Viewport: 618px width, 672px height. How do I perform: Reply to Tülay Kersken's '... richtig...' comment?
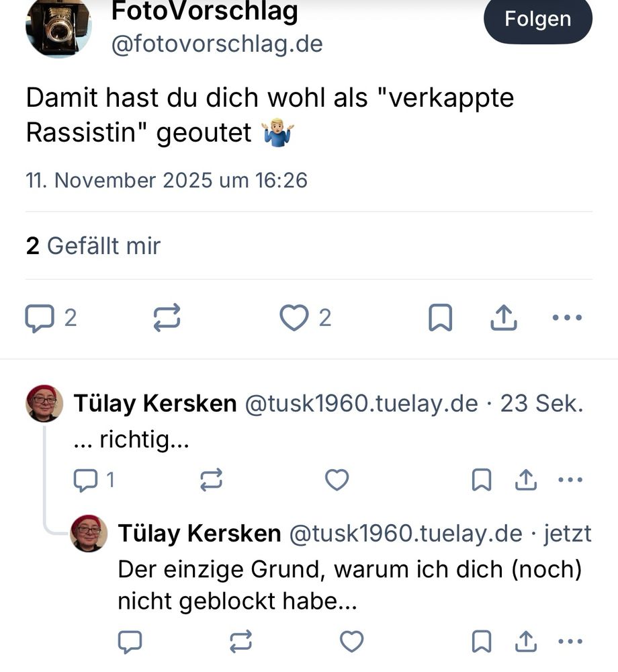(85, 480)
